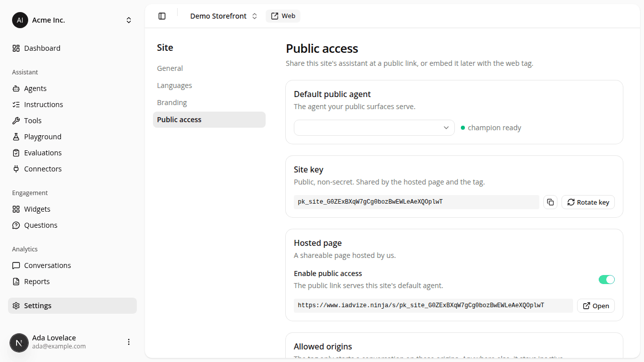The width and height of the screenshot is (644, 362).
Task: Disable the Enable public access switch
Action: click(x=607, y=280)
